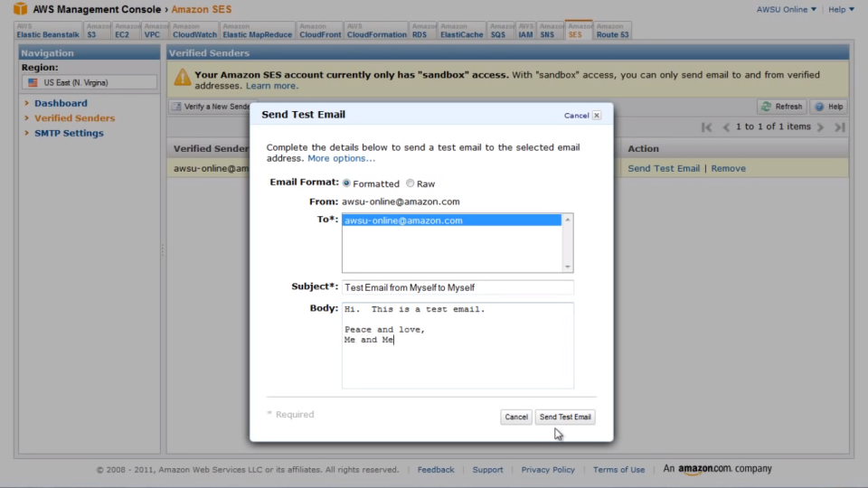Screen dimensions: 868x488
Task: Select the Raw email format
Action: [x=410, y=183]
